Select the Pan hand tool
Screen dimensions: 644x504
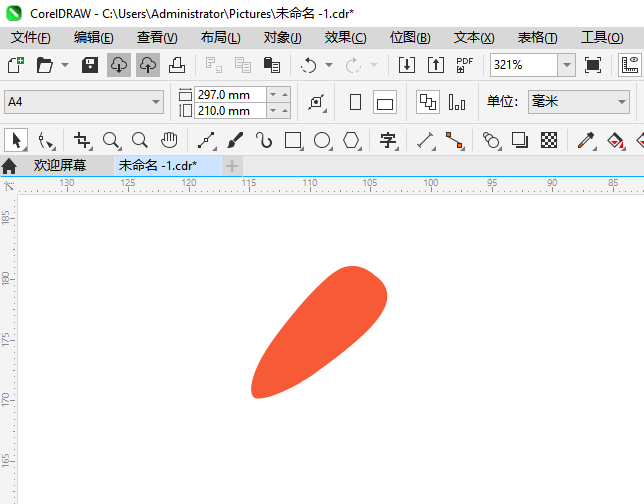169,140
